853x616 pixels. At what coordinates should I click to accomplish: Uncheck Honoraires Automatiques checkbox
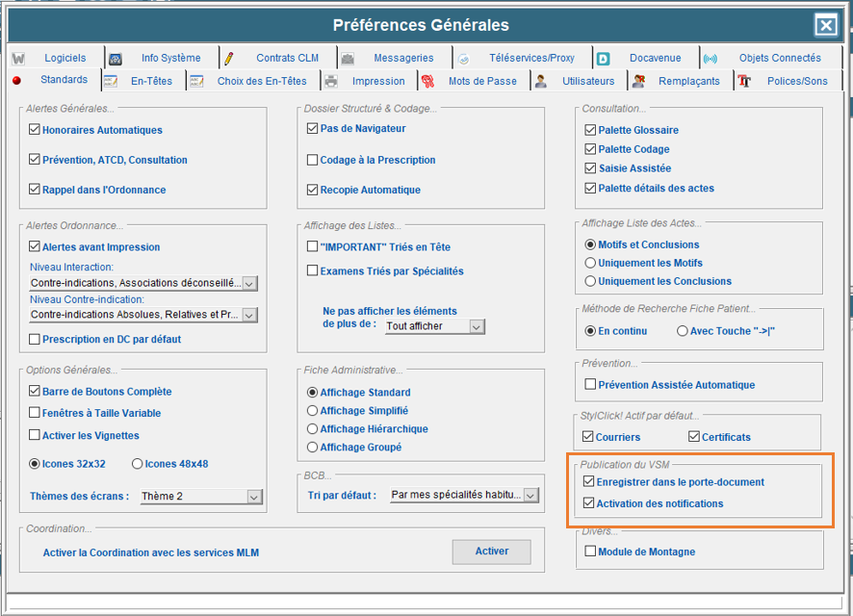tap(35, 130)
